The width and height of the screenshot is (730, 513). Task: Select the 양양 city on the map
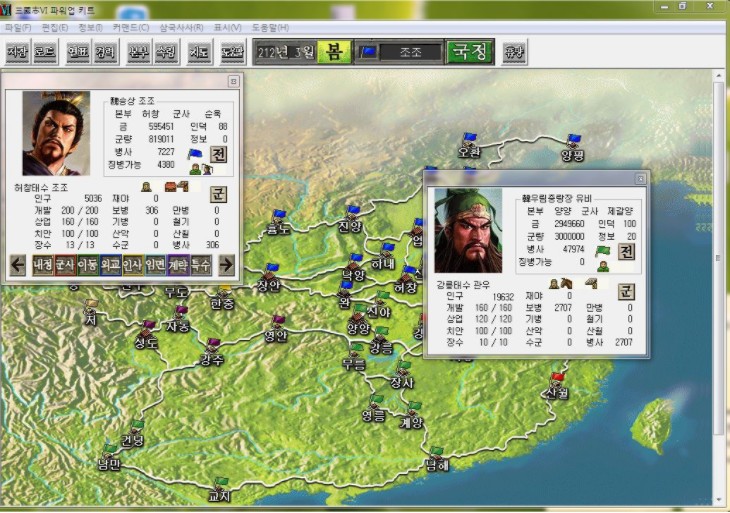tap(358, 321)
